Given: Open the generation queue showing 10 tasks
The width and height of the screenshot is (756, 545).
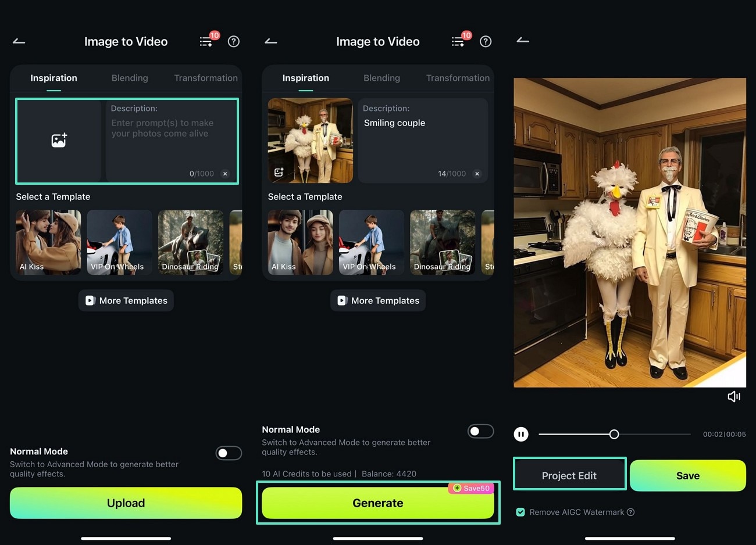Looking at the screenshot, I should (206, 41).
